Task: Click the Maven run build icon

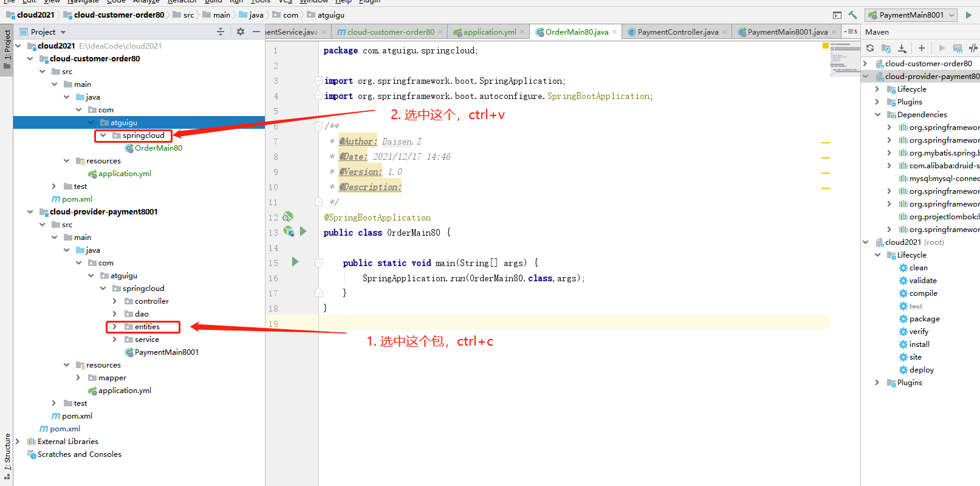Action: pyautogui.click(x=942, y=48)
